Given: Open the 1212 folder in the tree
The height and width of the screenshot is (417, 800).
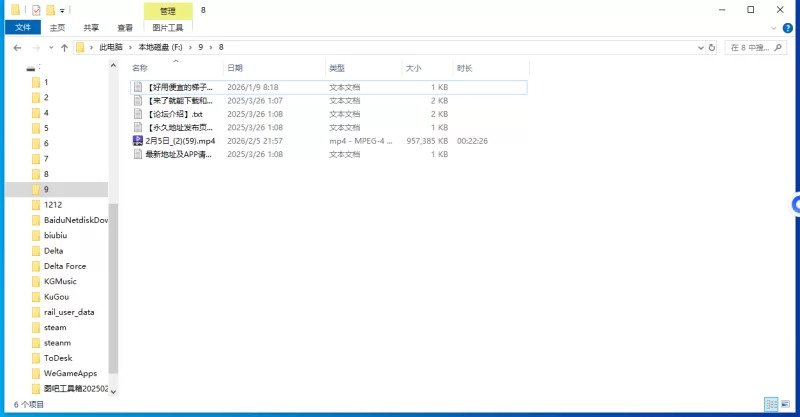Looking at the screenshot, I should 53,205.
